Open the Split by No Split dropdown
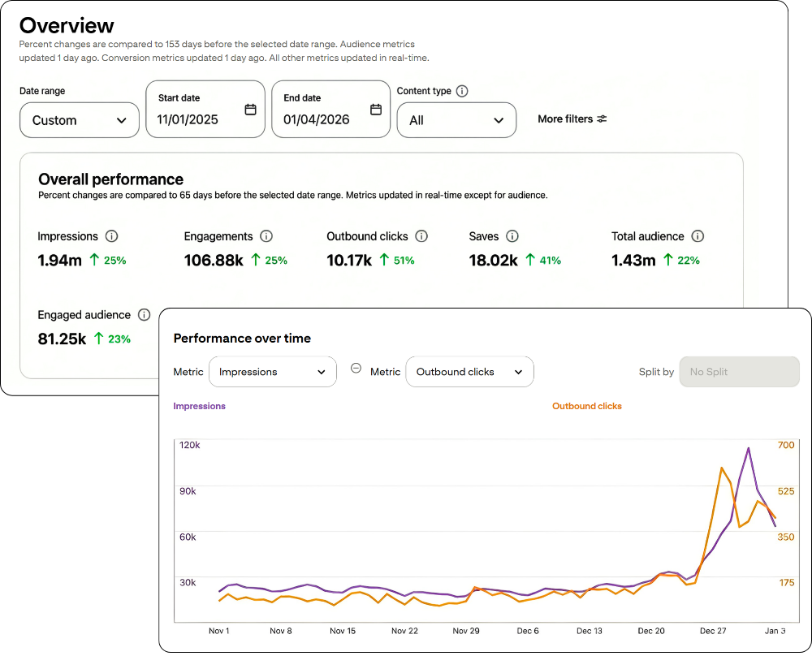Screen dimensions: 812x656 tap(739, 372)
